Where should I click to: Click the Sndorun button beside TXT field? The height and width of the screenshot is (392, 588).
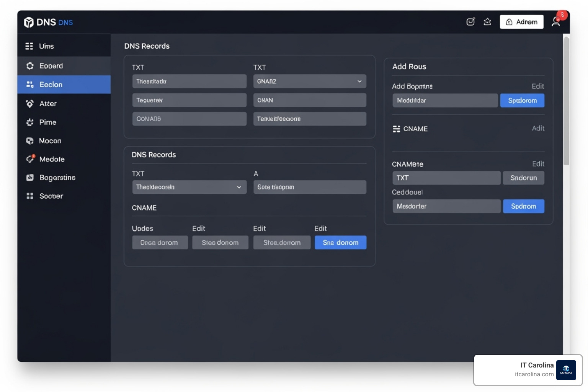(x=523, y=178)
